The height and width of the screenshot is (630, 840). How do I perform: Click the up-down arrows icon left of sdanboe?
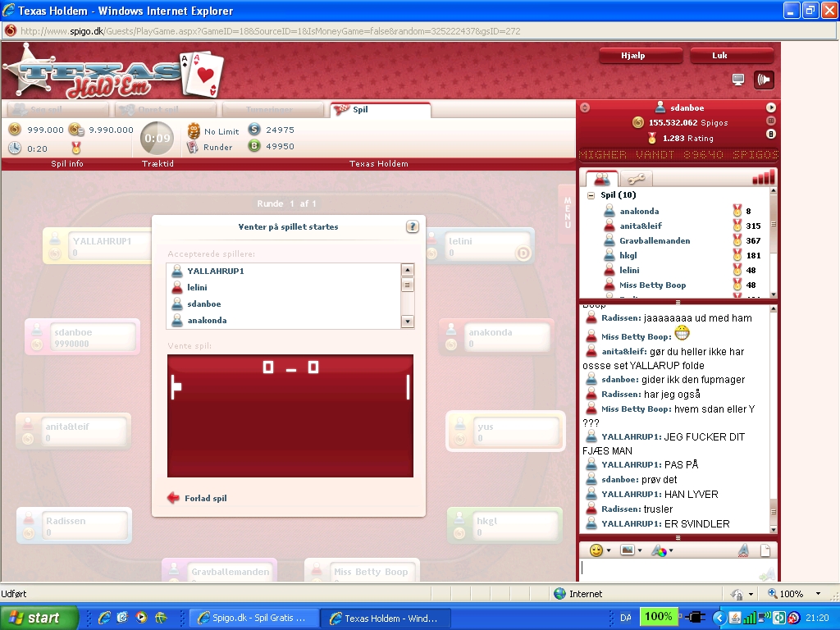584,107
